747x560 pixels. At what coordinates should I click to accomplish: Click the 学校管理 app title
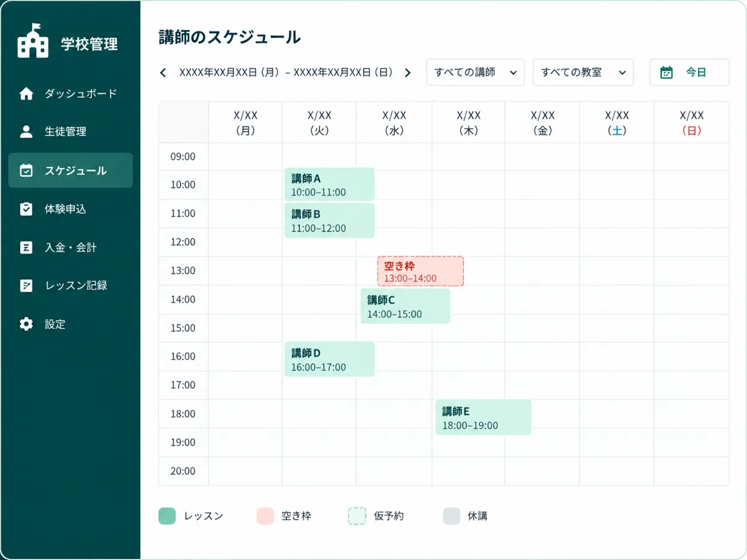click(x=89, y=44)
